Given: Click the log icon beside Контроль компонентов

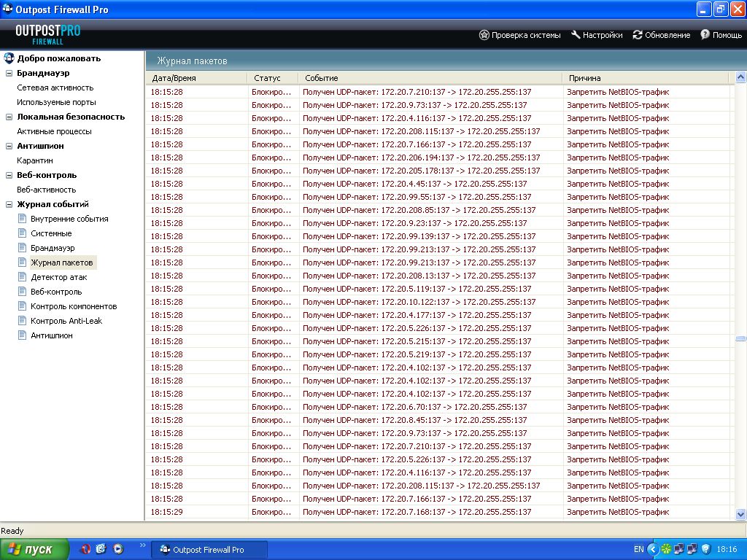Looking at the screenshot, I should (x=22, y=306).
